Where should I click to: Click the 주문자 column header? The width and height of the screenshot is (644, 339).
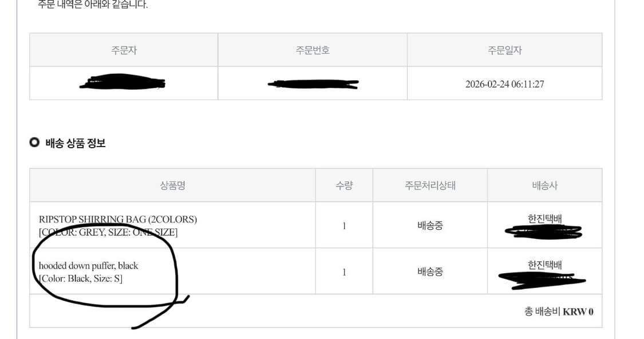pos(124,50)
